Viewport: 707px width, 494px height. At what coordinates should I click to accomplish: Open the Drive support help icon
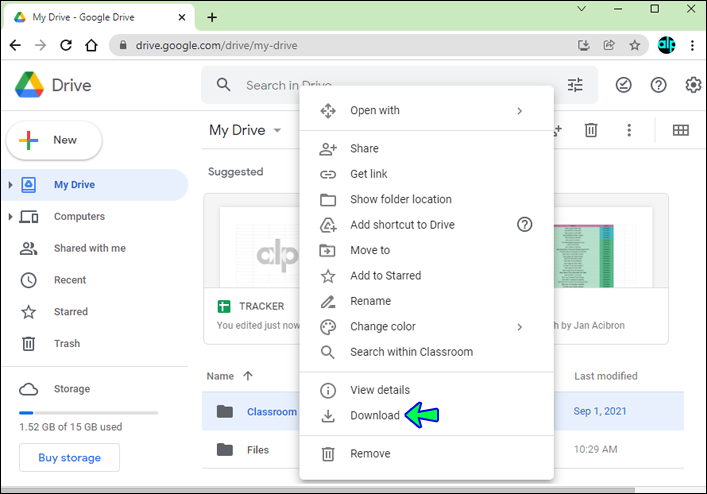pyautogui.click(x=658, y=85)
